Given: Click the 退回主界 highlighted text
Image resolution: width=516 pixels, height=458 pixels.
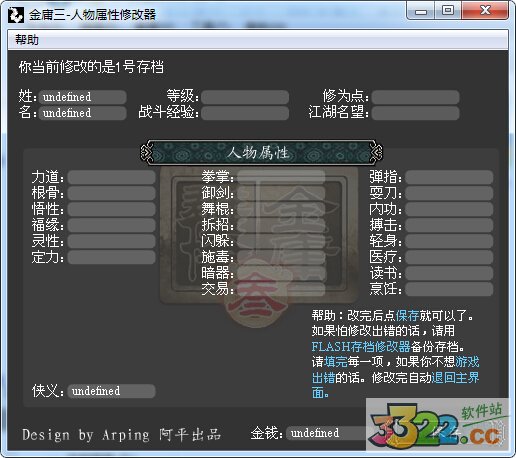Looking at the screenshot, I should [455, 378].
